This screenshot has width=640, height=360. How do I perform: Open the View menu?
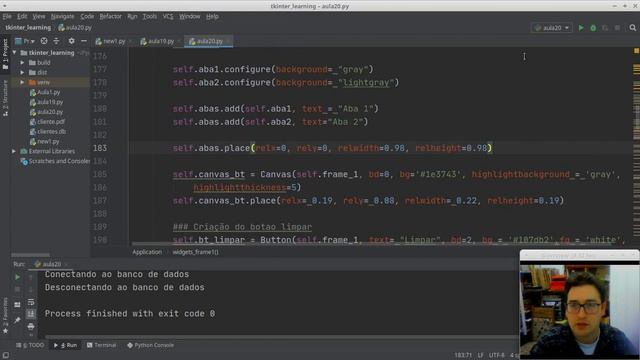point(39,16)
